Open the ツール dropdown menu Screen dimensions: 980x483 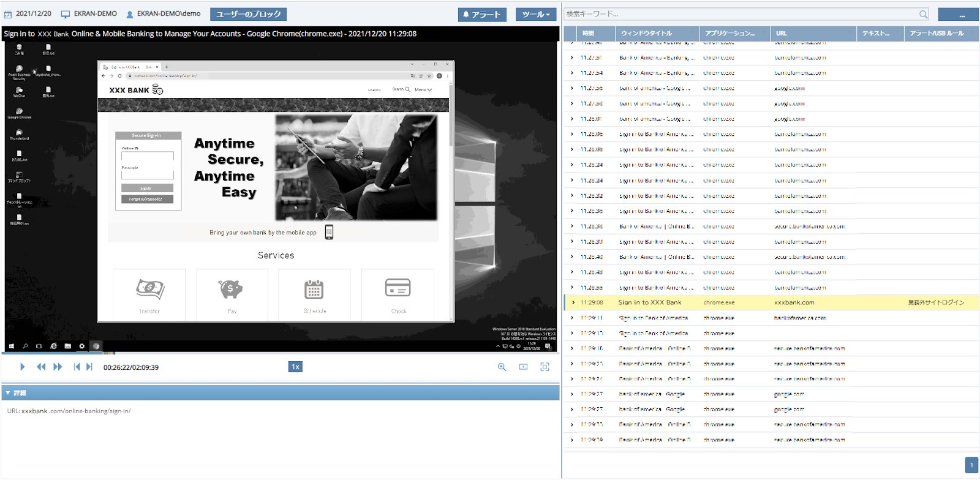535,14
